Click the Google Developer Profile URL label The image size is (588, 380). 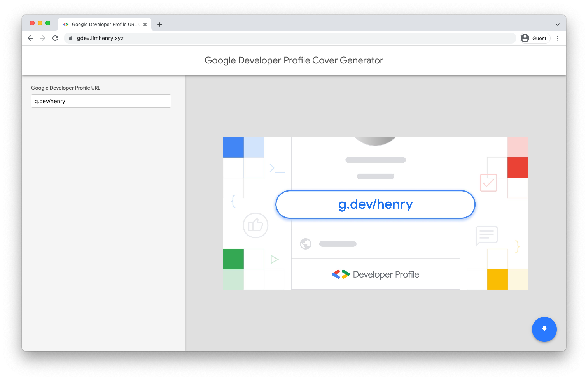(x=66, y=88)
